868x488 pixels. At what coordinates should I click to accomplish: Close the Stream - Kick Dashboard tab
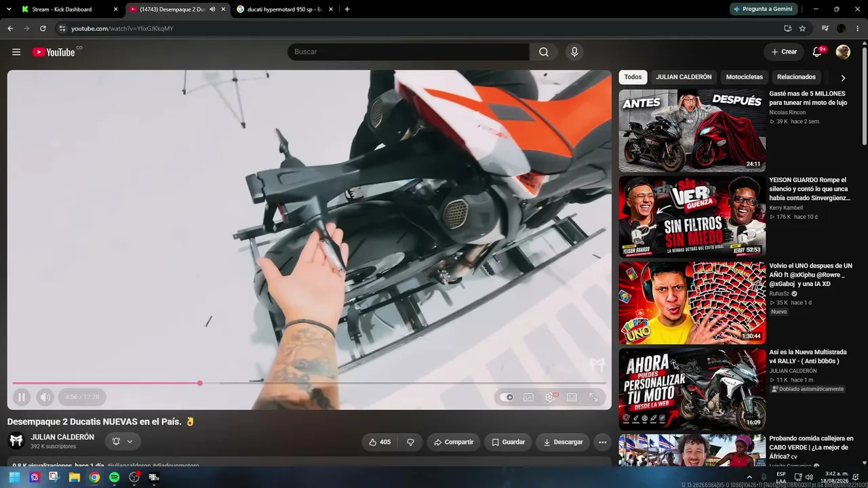coord(115,9)
